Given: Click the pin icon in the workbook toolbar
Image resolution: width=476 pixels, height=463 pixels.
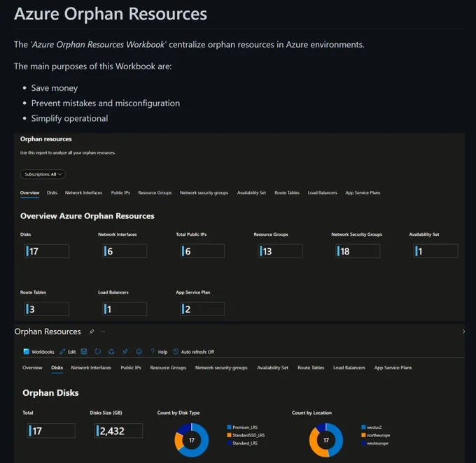Looking at the screenshot, I should click(125, 351).
